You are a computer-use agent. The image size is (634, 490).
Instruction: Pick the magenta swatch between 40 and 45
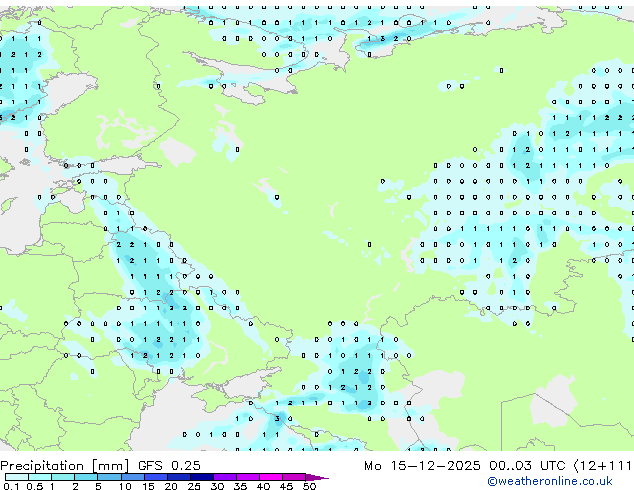(x=271, y=477)
